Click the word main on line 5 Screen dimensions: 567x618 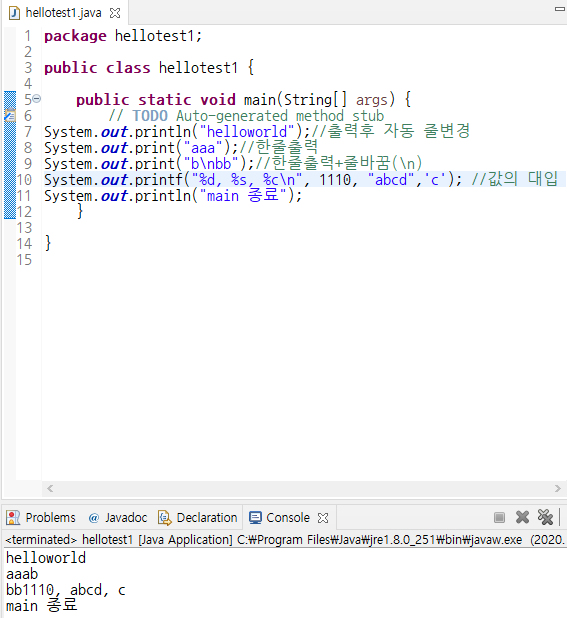click(260, 100)
